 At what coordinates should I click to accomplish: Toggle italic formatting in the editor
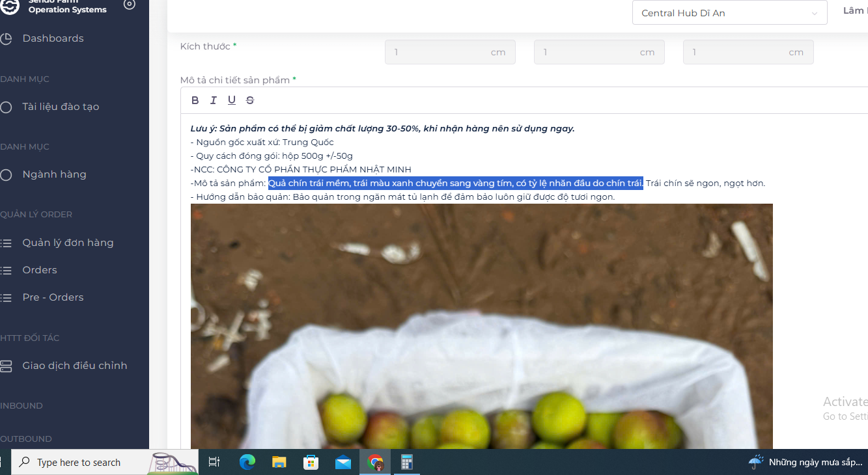213,100
